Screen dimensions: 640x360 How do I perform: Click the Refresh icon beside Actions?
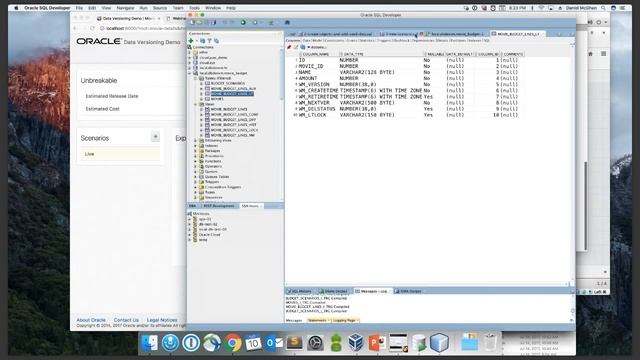(302, 47)
